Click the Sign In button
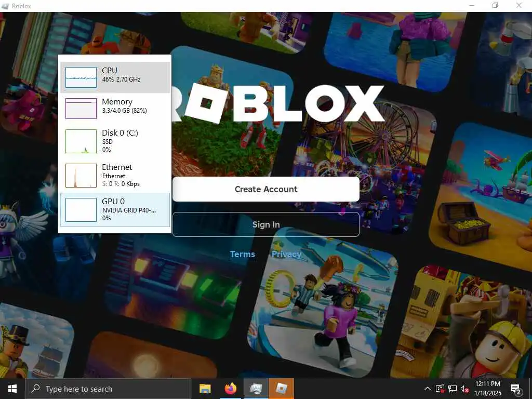 point(266,224)
